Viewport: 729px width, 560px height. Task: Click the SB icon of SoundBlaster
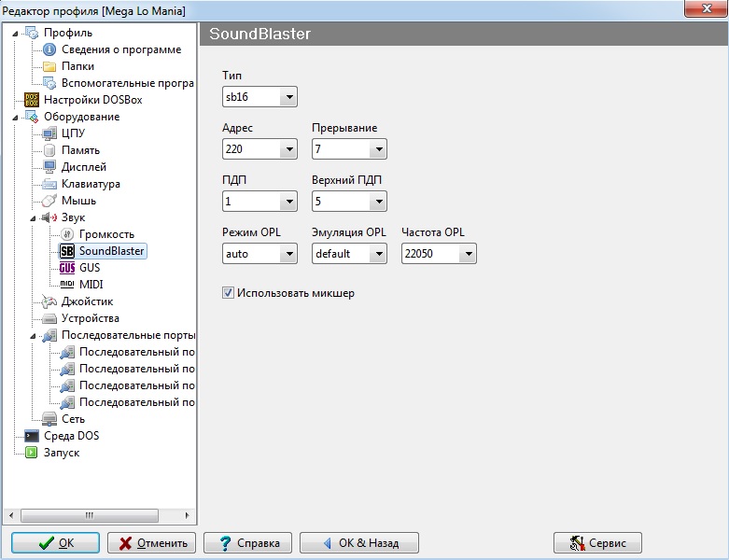click(67, 251)
